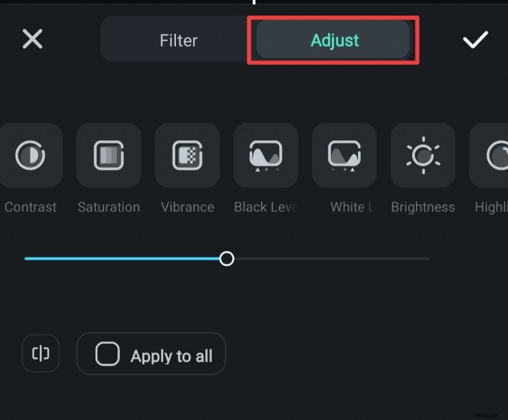Tap the adjustment slider handle
508x420 pixels.
(227, 258)
